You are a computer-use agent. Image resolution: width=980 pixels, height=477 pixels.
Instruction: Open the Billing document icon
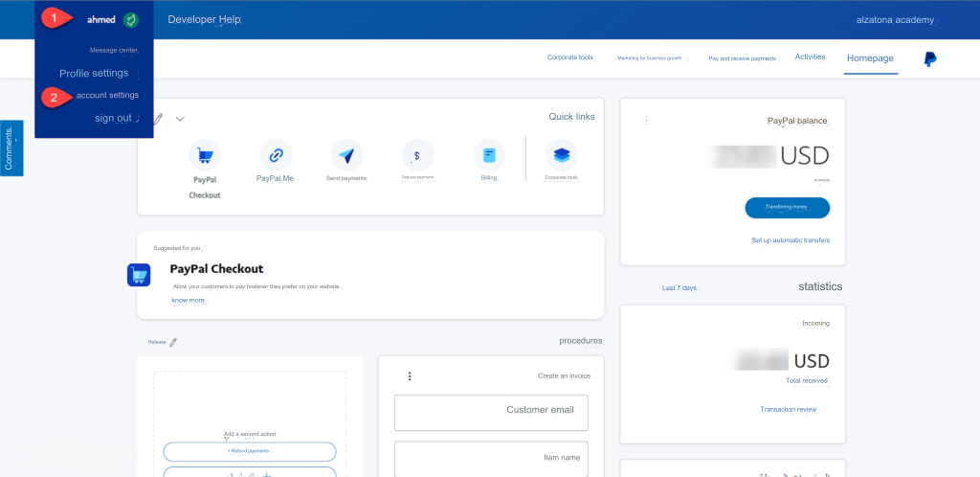point(489,155)
